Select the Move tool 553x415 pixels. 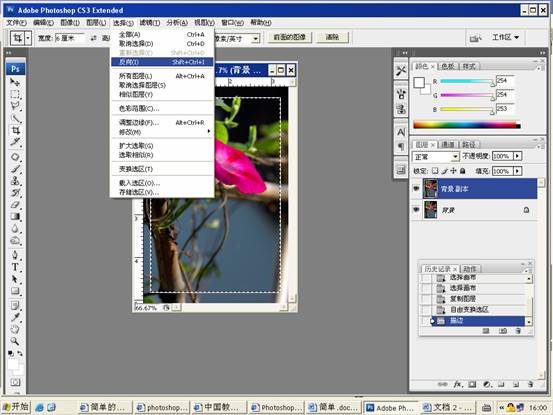15,82
